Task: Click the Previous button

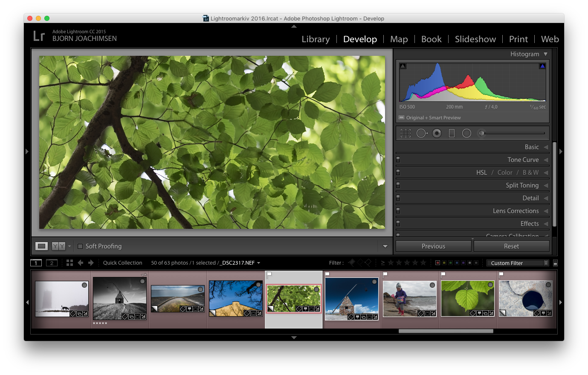Action: pos(433,246)
